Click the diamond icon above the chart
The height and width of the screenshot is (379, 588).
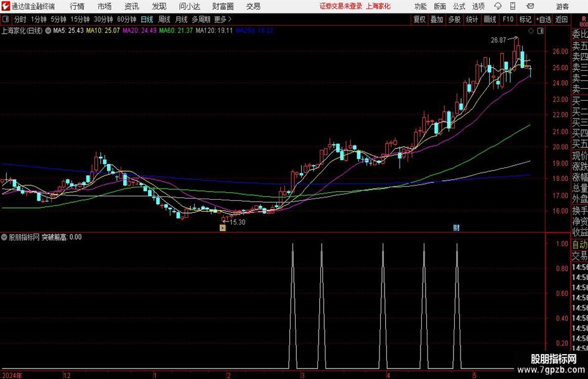point(531,31)
